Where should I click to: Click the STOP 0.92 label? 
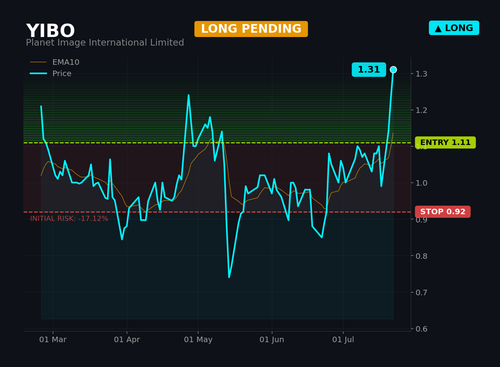443,212
